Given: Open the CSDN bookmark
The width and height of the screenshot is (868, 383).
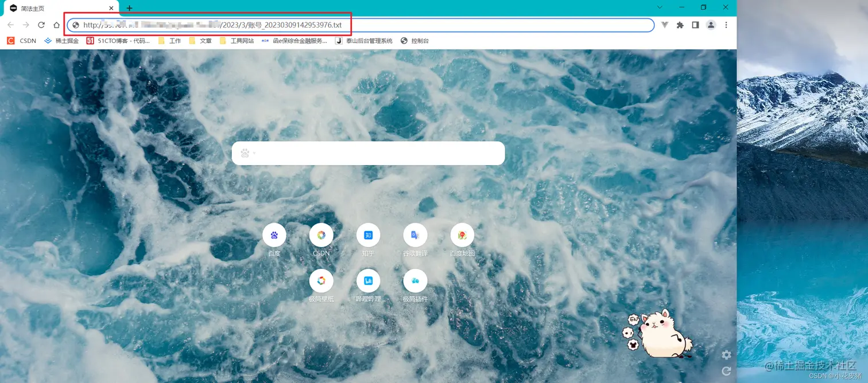Looking at the screenshot, I should pyautogui.click(x=22, y=41).
